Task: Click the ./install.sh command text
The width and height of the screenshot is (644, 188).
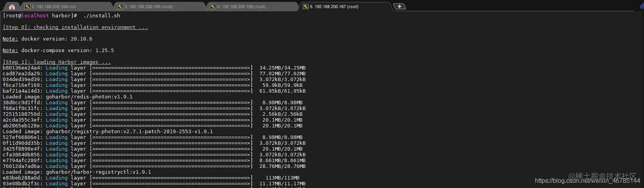Action: pos(102,16)
